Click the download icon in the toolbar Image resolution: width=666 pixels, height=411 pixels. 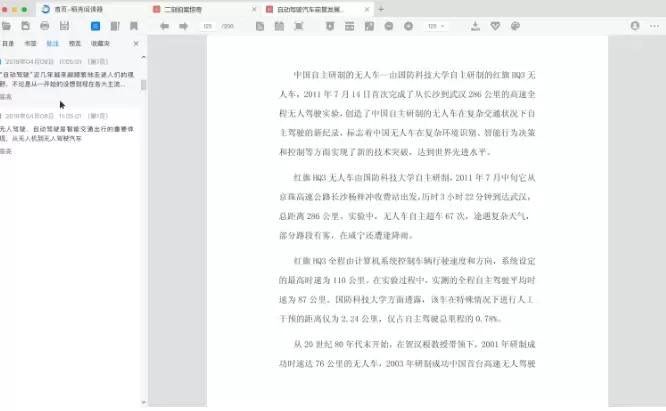point(476,26)
